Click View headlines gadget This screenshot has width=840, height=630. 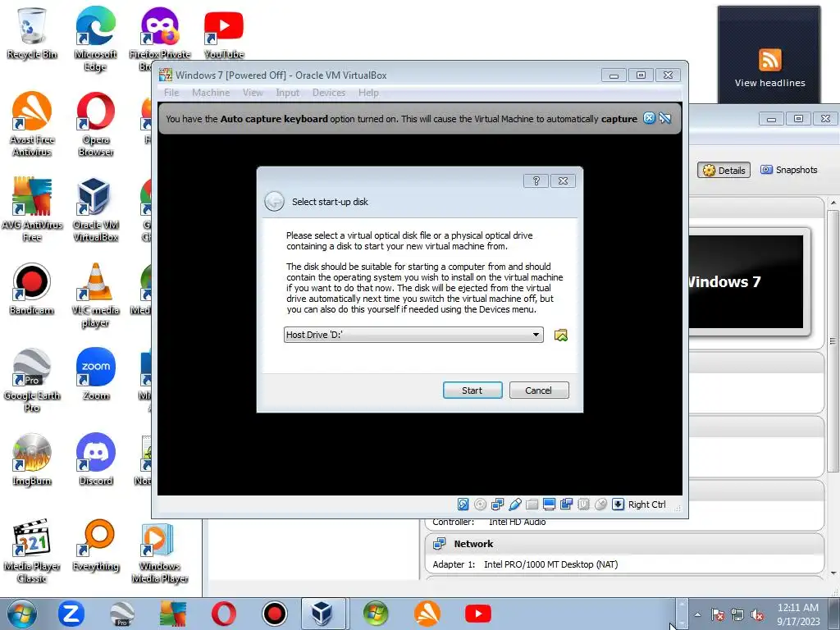click(x=769, y=55)
